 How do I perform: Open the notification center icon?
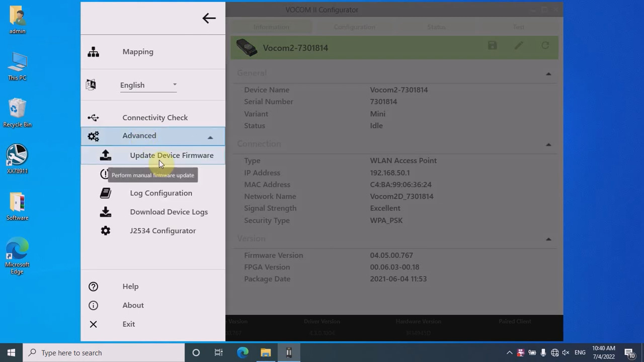pyautogui.click(x=629, y=352)
